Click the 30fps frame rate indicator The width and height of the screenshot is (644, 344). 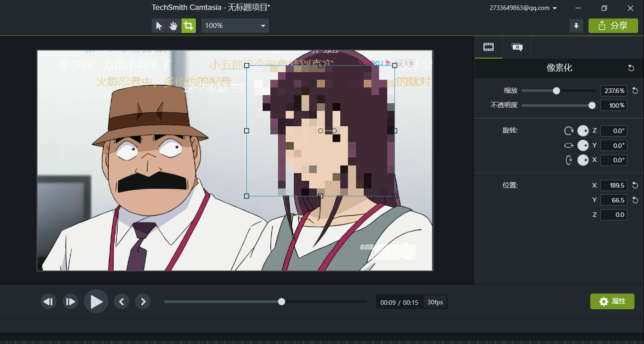coord(435,302)
